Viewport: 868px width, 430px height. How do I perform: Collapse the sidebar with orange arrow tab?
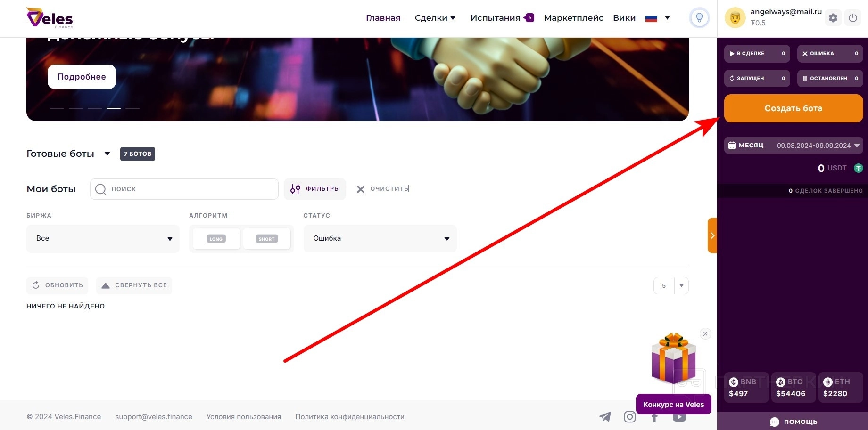[x=712, y=235]
